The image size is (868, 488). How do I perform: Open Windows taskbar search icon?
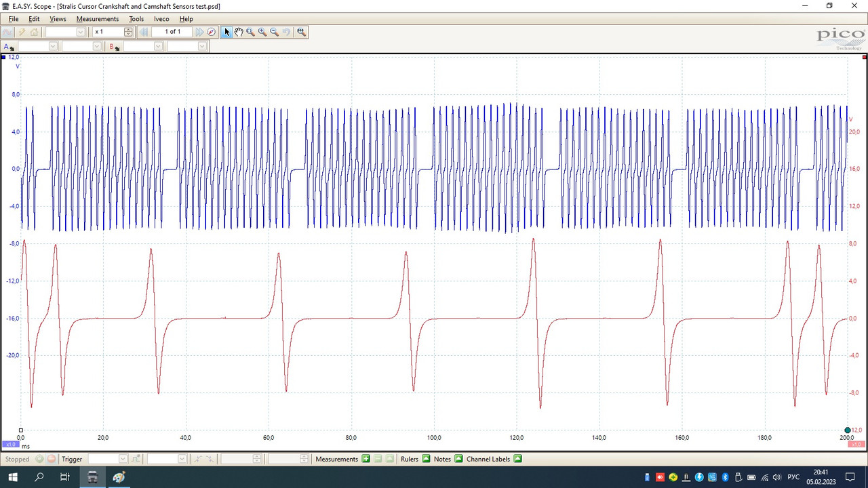coord(39,477)
